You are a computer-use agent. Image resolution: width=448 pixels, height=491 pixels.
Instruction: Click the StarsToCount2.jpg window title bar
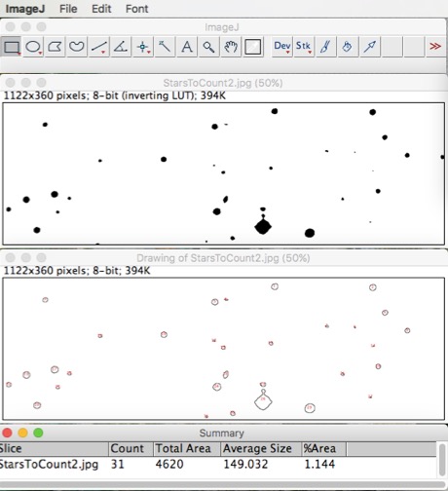(x=223, y=83)
